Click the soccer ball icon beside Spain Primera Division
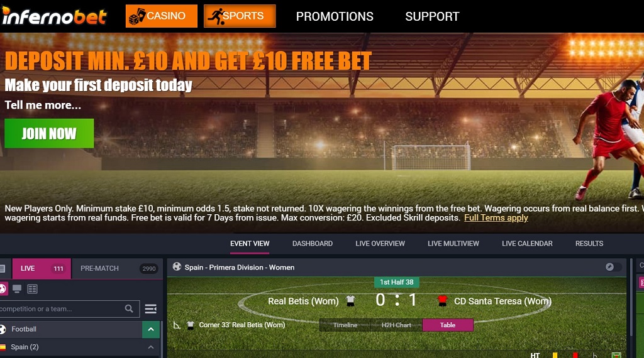This screenshot has height=358, width=644. 177,267
